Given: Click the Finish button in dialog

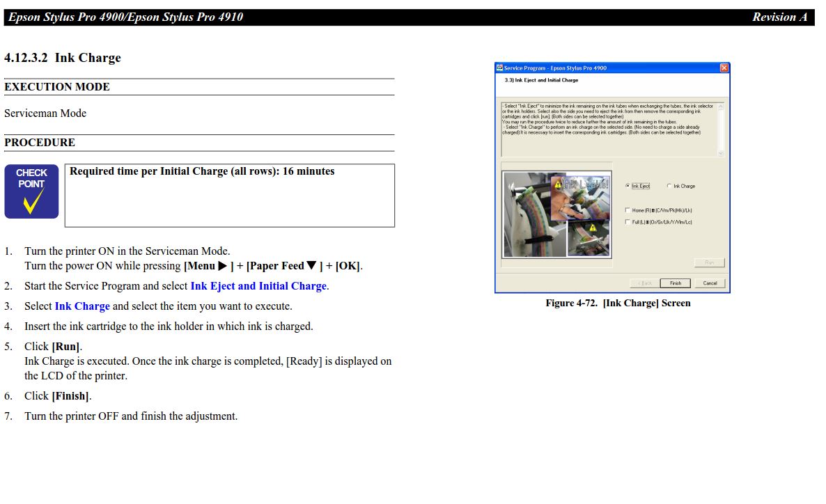Looking at the screenshot, I should tap(676, 283).
